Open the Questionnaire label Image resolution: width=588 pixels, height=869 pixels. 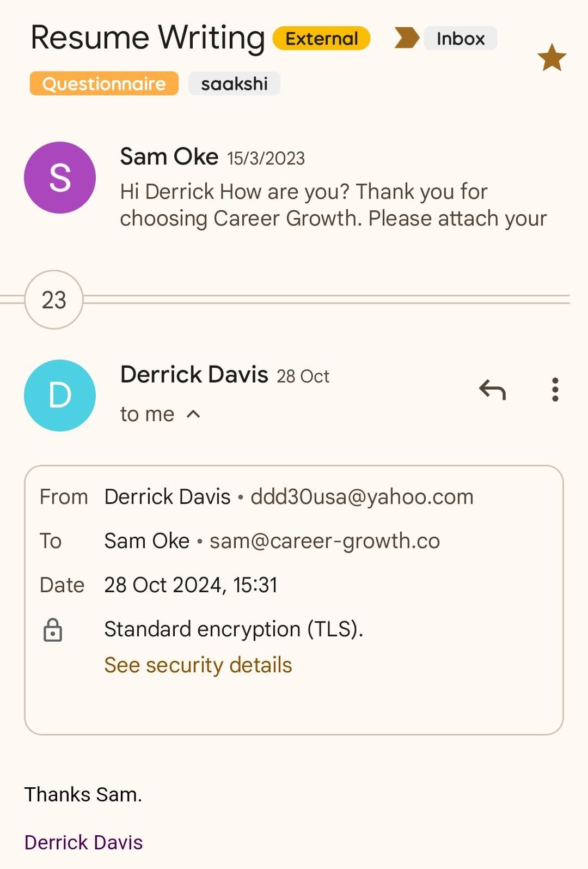coord(104,84)
